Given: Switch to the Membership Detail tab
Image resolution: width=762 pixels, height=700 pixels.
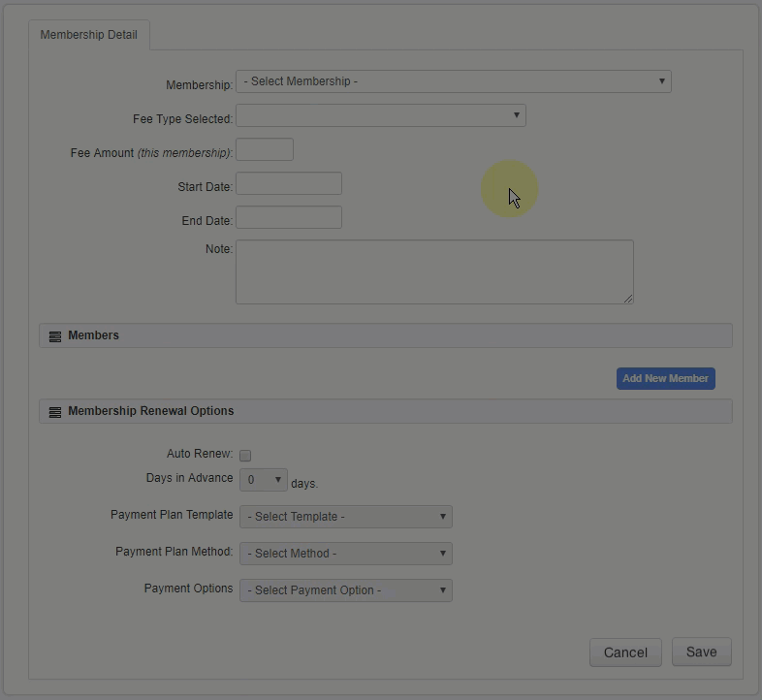Looking at the screenshot, I should pos(89,35).
